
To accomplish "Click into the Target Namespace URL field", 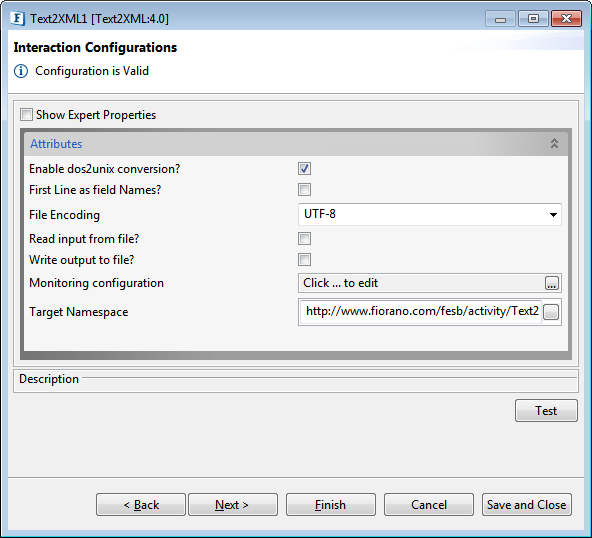I will click(x=421, y=311).
